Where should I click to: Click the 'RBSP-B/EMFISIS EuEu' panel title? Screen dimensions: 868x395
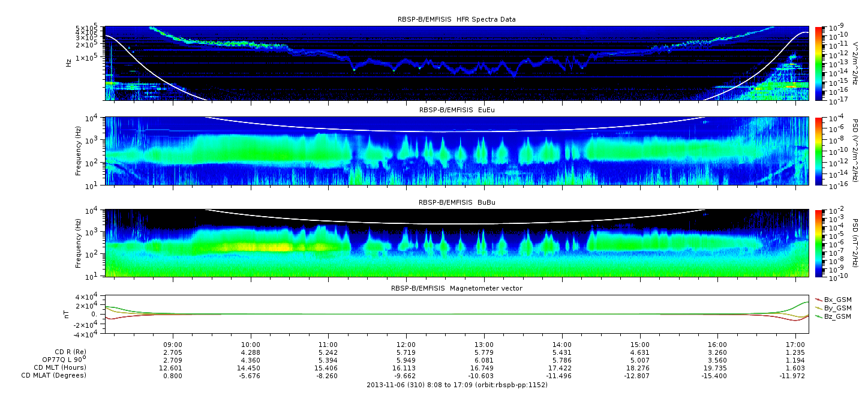456,110
